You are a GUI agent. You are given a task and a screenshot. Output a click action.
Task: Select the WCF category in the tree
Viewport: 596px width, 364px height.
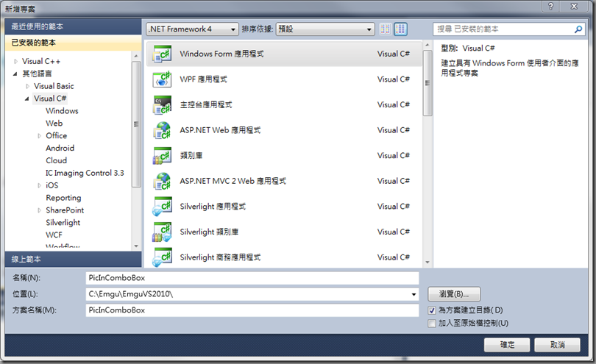click(x=54, y=235)
